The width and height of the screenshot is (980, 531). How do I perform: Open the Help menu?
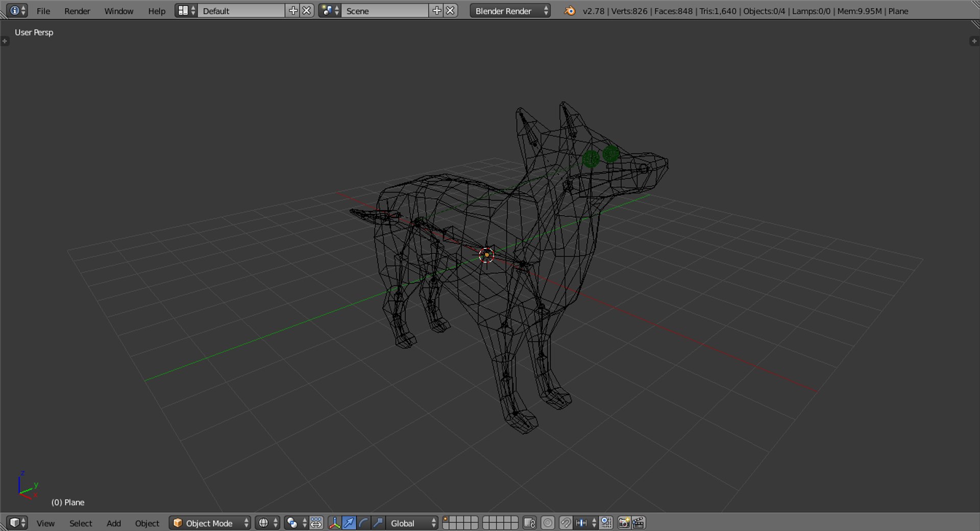tap(157, 11)
